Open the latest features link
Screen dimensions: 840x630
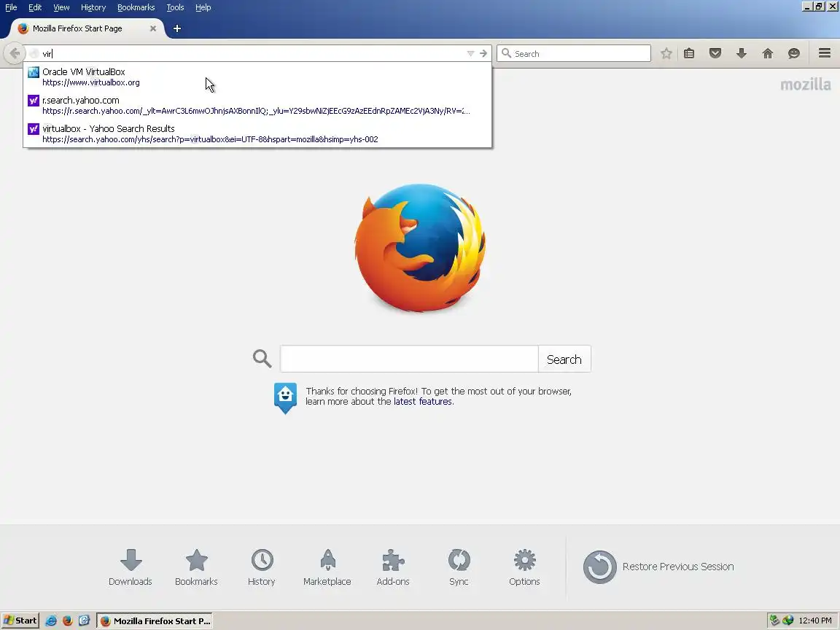tap(423, 401)
